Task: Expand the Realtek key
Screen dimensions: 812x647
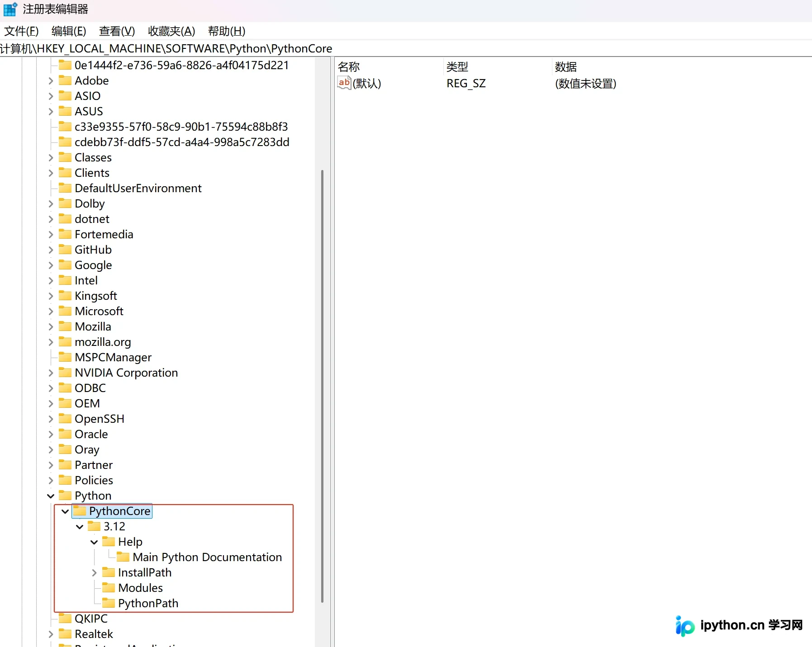Action: [51, 634]
